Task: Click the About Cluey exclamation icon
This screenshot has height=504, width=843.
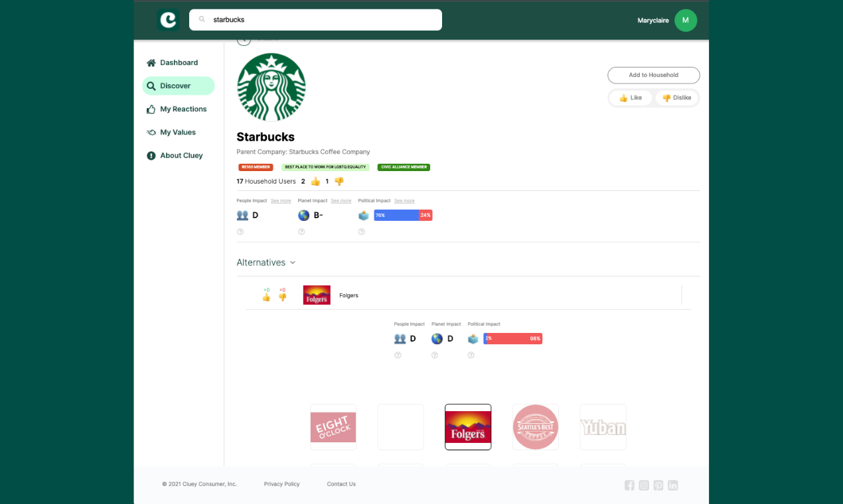Action: (151, 155)
